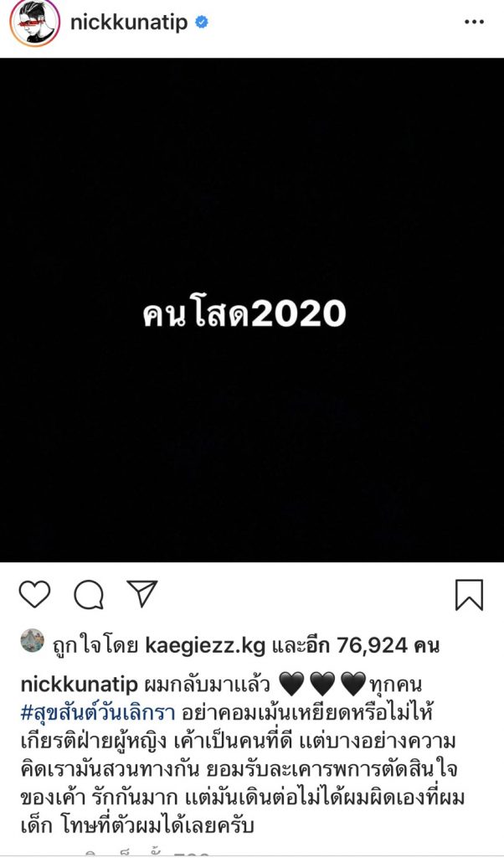The width and height of the screenshot is (504, 858).
Task: Visit kaegiezz.kg's profile from the likes line
Action: click(206, 646)
